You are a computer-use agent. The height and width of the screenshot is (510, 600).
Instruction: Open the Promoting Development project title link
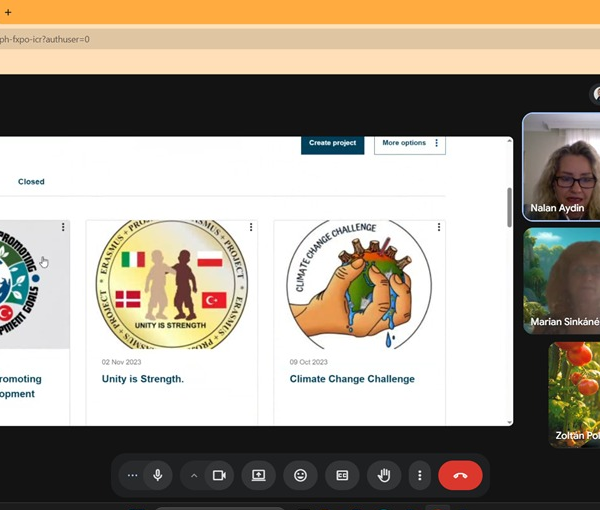click(x=21, y=386)
